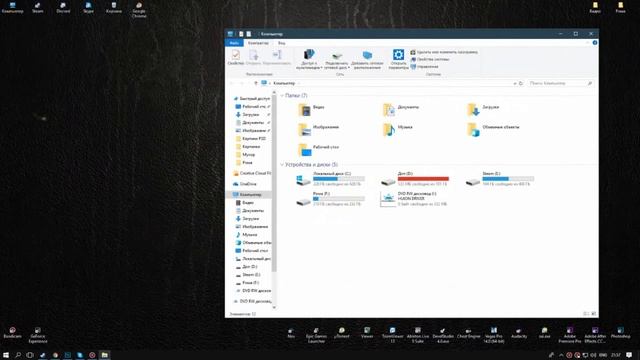Collapse the Папки (7) group

click(282, 96)
